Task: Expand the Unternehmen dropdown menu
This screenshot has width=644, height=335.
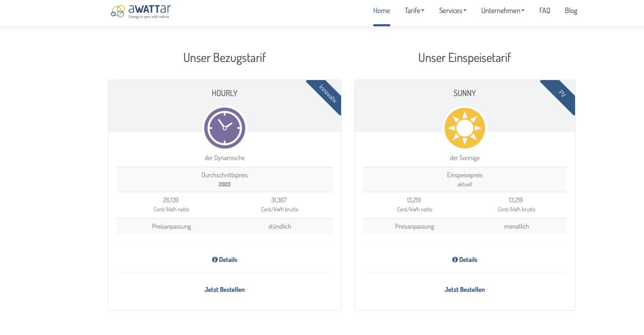Action: pos(503,11)
